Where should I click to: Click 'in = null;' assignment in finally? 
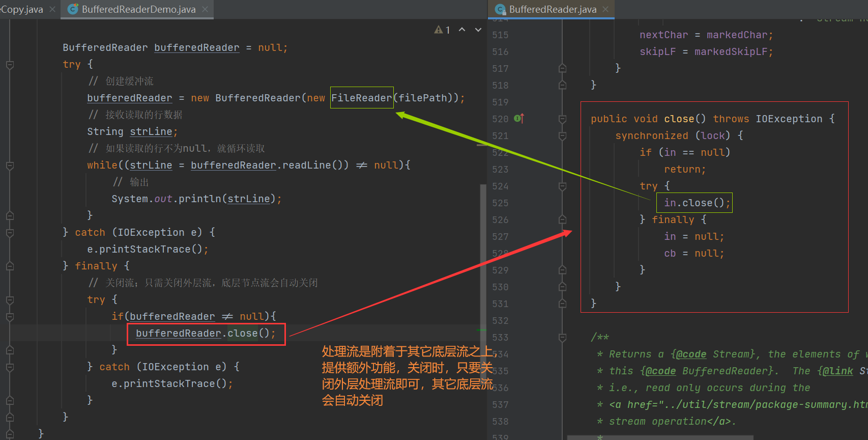click(694, 236)
